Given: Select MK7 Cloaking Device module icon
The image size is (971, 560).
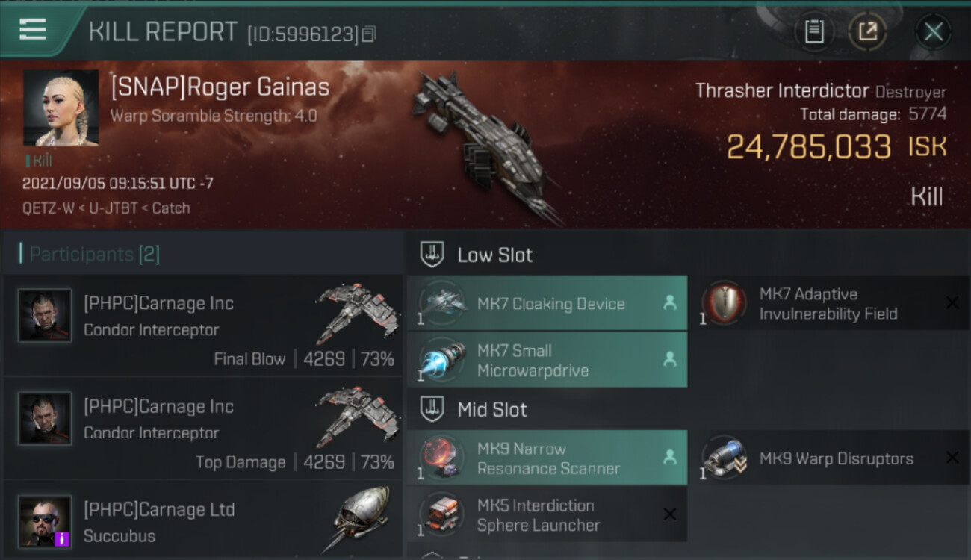Looking at the screenshot, I should (443, 303).
